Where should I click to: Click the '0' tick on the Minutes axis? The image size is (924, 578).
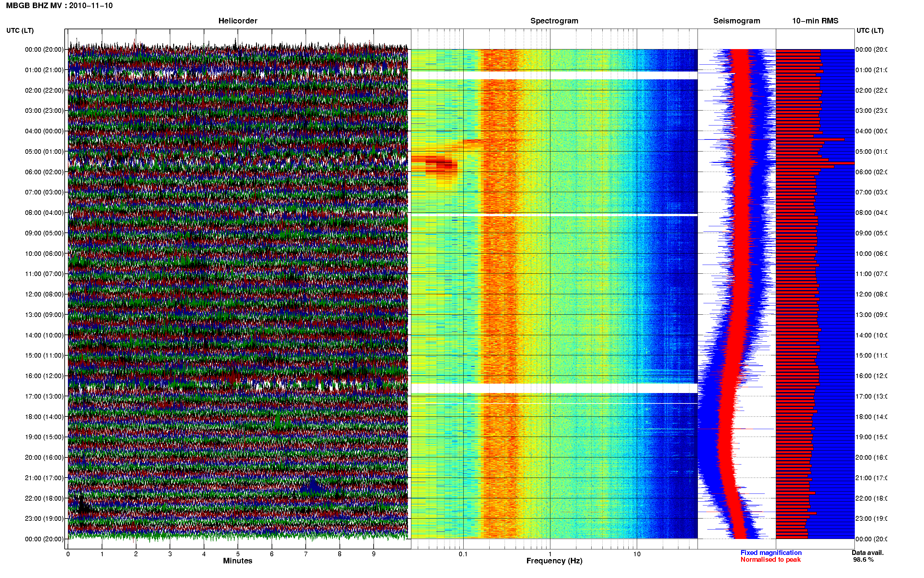(x=68, y=554)
